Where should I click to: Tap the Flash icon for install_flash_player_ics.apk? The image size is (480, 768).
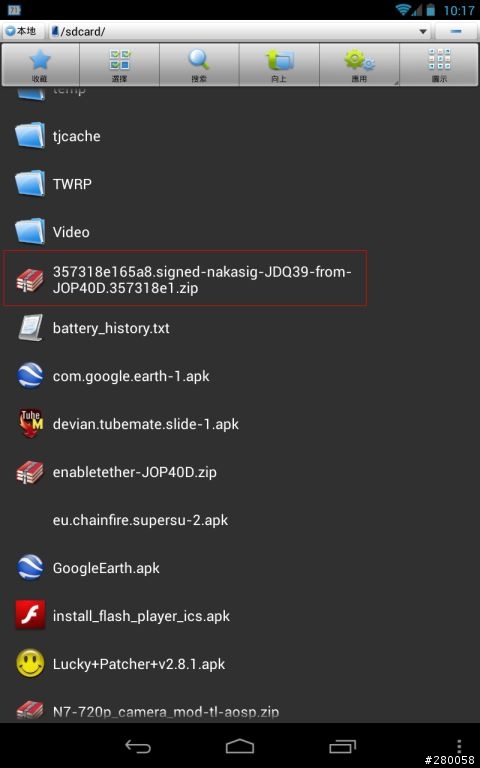[30, 615]
